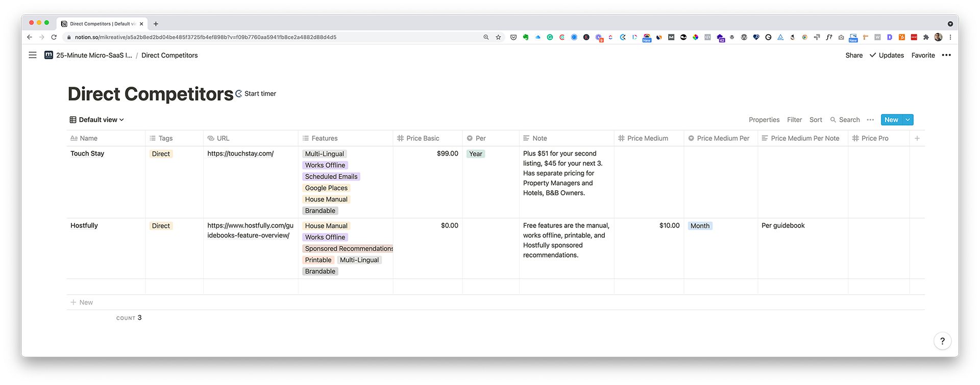Click the Grammarly green extension icon
Screen dimensions: 980x385
[x=550, y=37]
